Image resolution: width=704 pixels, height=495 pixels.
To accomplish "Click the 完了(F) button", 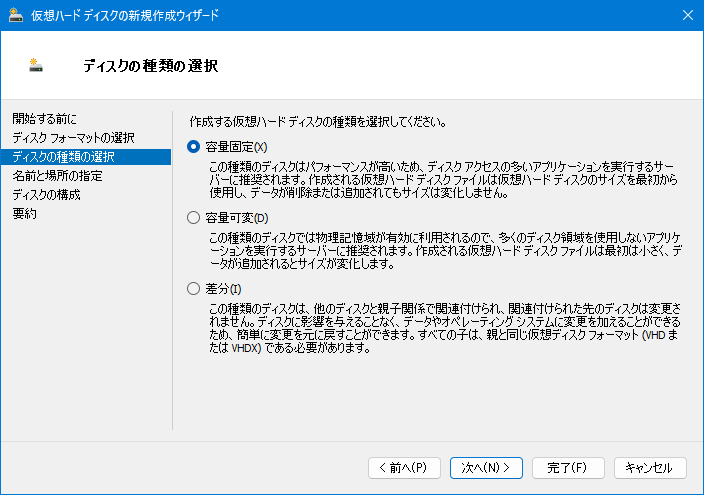I will 568,468.
